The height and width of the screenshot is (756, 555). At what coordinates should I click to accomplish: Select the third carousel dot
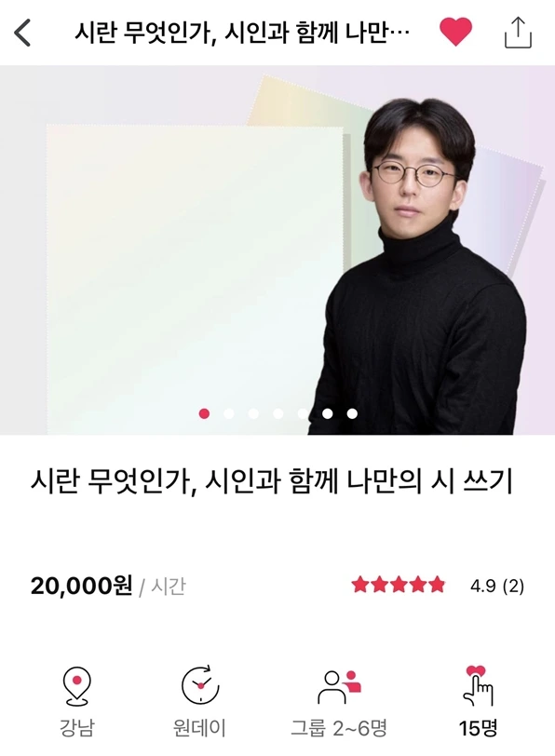pyautogui.click(x=253, y=413)
